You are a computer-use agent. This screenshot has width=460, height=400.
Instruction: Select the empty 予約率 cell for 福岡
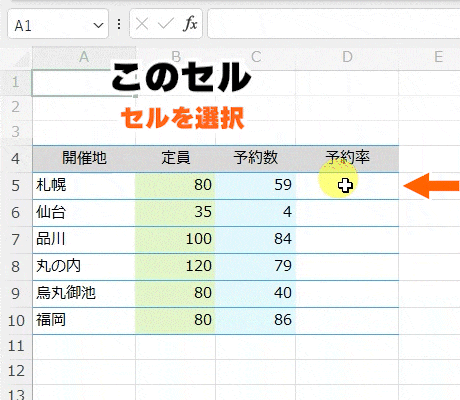pyautogui.click(x=347, y=321)
